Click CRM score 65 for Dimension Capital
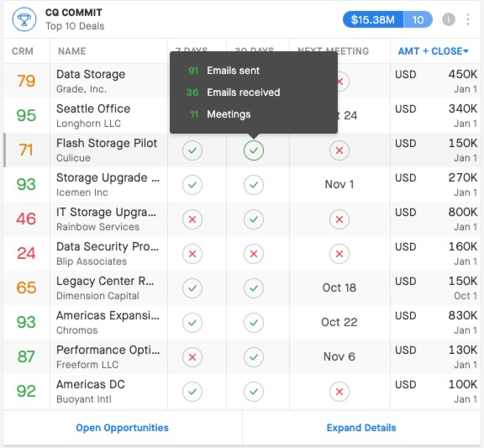Viewport: 484px width, 448px height. 26,287
